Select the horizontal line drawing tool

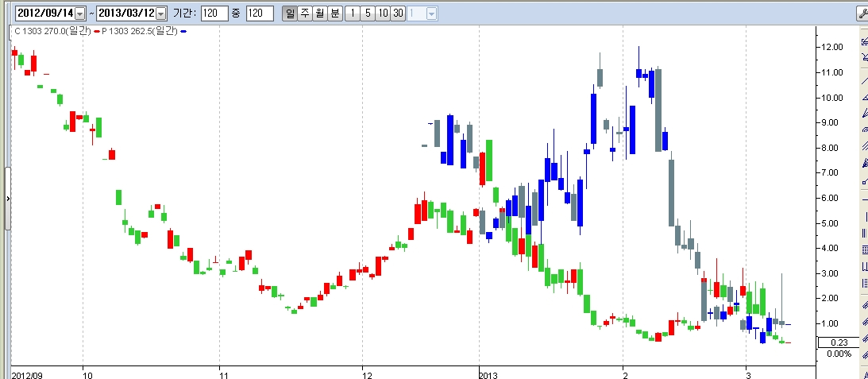[864, 198]
